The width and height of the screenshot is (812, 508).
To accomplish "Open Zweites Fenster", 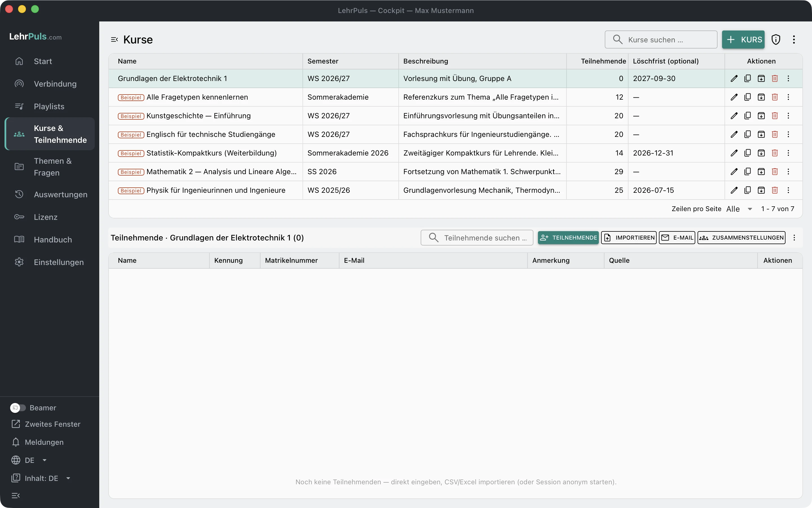I will coord(46,424).
